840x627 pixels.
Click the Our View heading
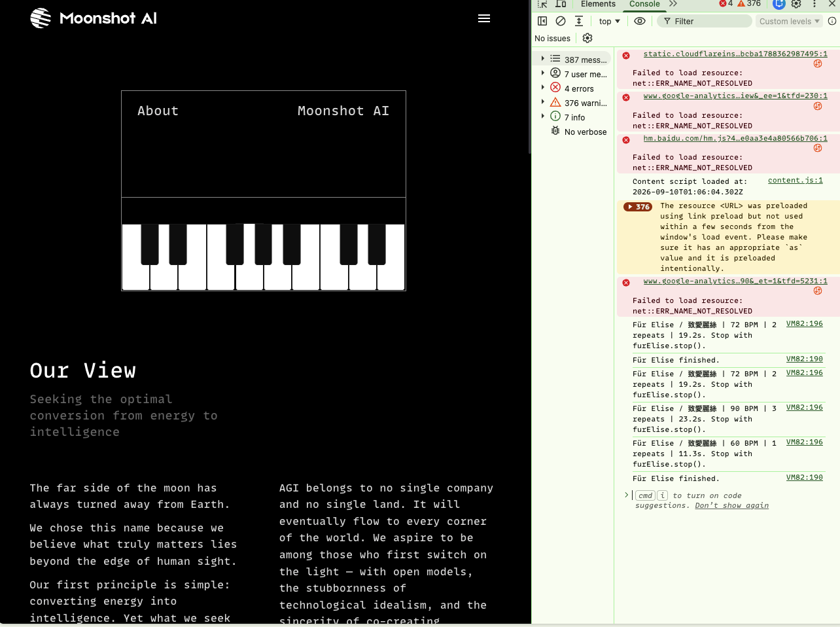click(83, 370)
